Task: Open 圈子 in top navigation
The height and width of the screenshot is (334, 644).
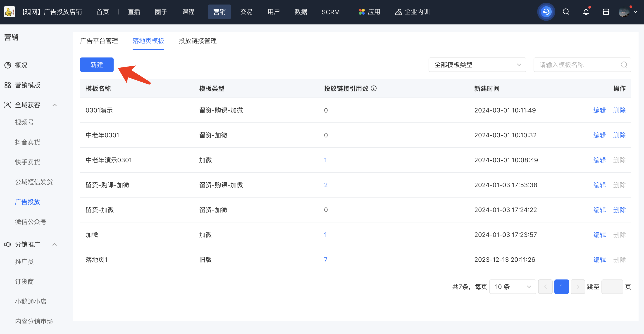Action: (x=161, y=12)
